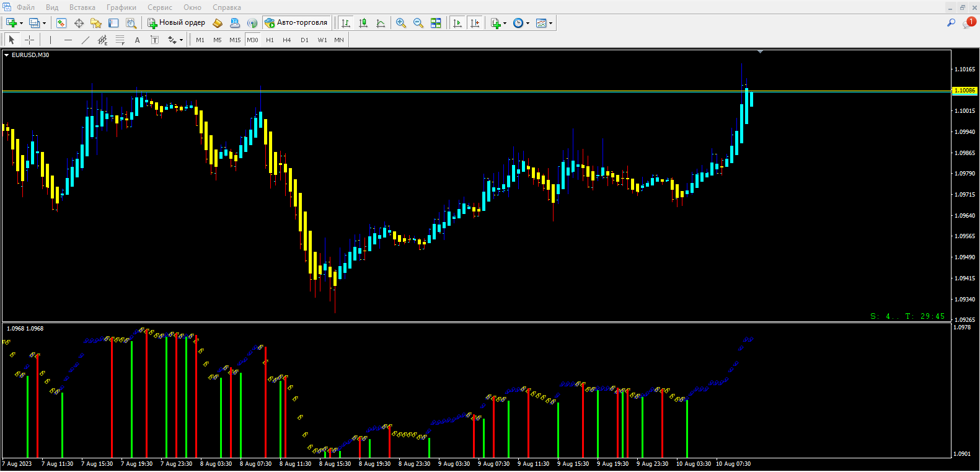Click the Новый ордер button
Image resolution: width=980 pixels, height=472 pixels.
[x=176, y=23]
